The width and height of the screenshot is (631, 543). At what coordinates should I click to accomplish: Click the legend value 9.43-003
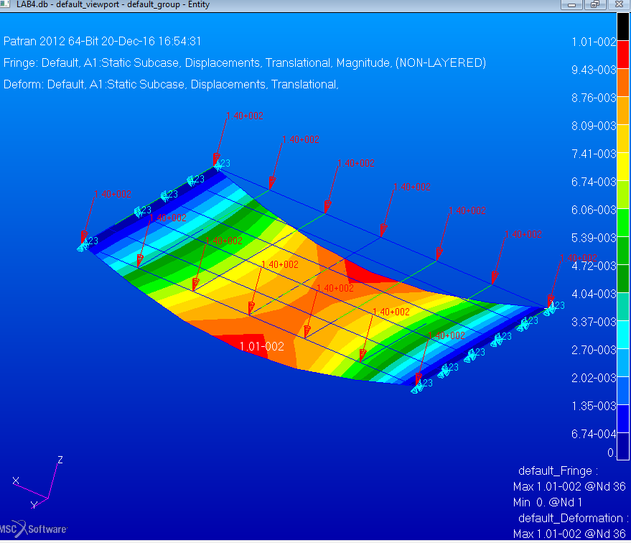(x=594, y=70)
